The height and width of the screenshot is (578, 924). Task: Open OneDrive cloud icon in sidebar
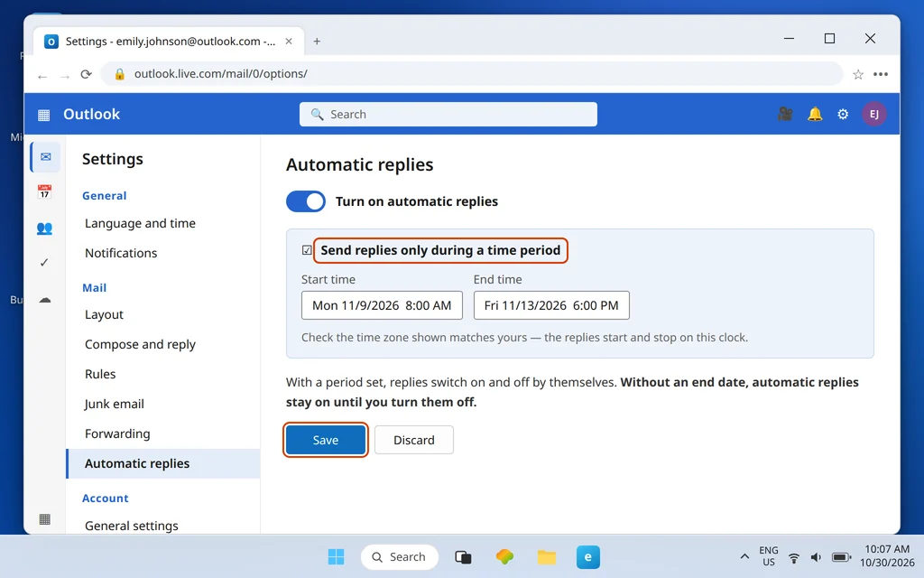[45, 300]
